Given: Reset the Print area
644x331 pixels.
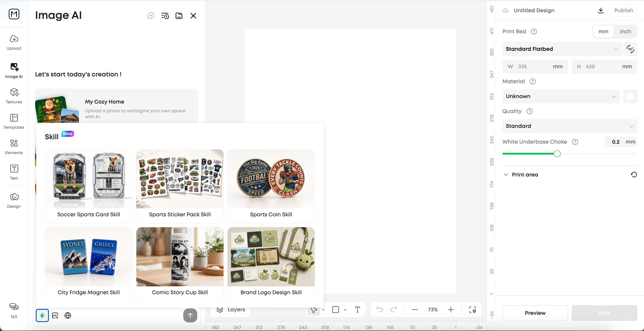Looking at the screenshot, I should (x=633, y=174).
